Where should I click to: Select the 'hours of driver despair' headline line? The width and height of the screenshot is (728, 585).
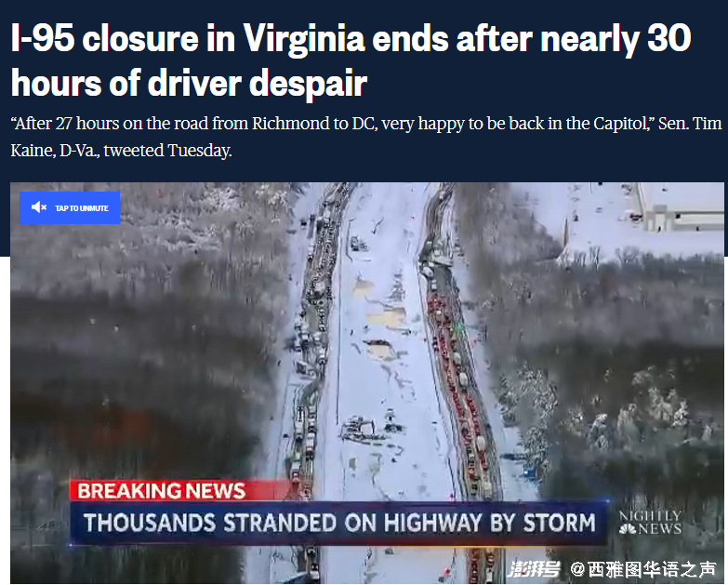pos(189,84)
